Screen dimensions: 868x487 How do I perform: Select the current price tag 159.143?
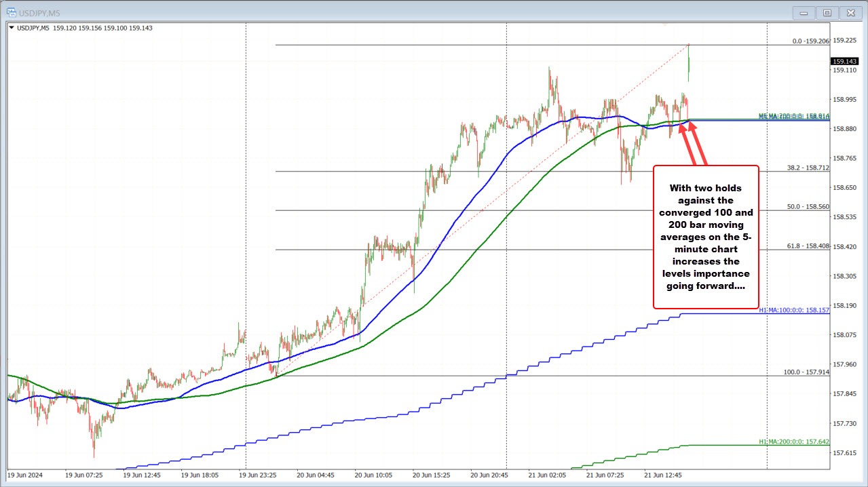pyautogui.click(x=845, y=61)
